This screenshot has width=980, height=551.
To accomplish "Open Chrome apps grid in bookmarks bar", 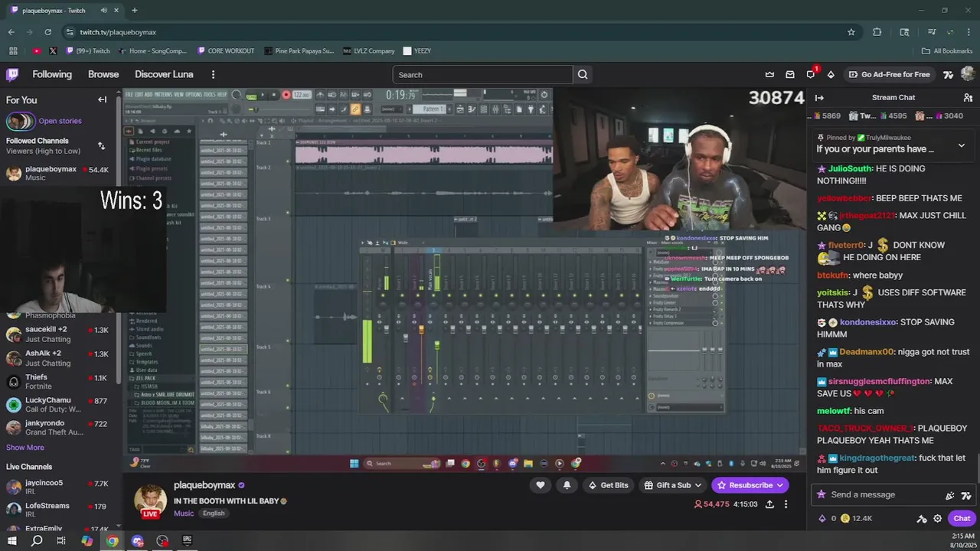I will 13,51.
